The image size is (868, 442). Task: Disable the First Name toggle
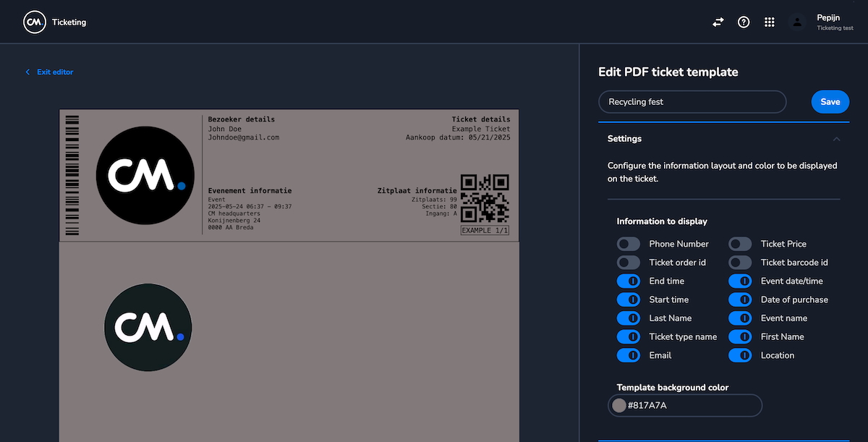pos(740,336)
